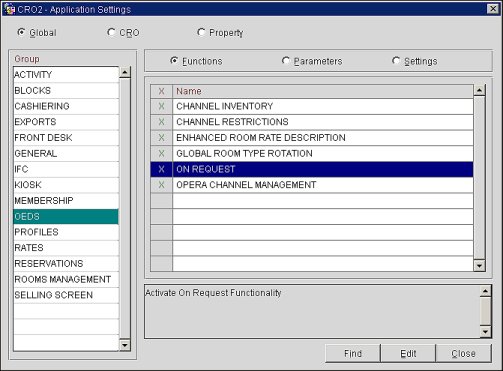Image resolution: width=503 pixels, height=371 pixels.
Task: Select the MEMBERSHIP group
Action: [66, 201]
